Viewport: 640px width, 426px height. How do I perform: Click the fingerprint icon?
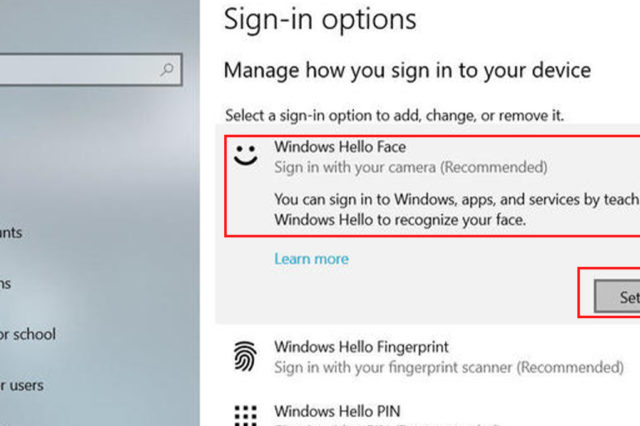[x=245, y=356]
